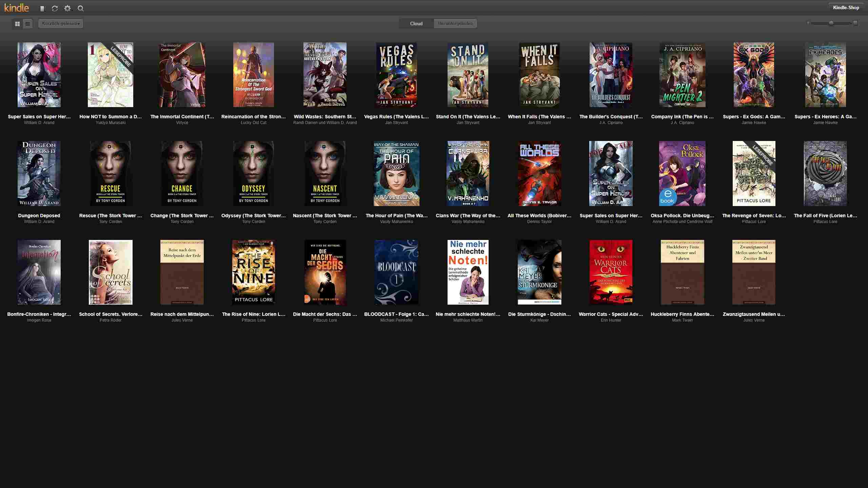
Task: Open the 'Stand On It' cover
Action: coord(468,75)
